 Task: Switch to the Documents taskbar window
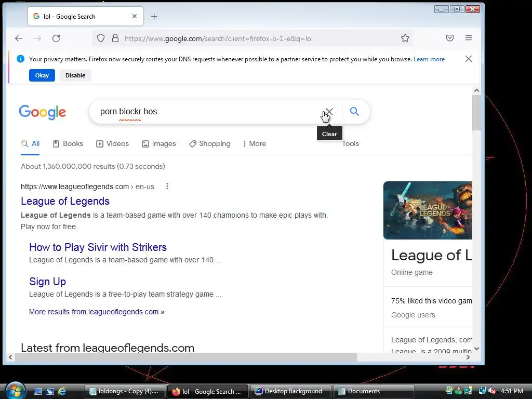(374, 391)
